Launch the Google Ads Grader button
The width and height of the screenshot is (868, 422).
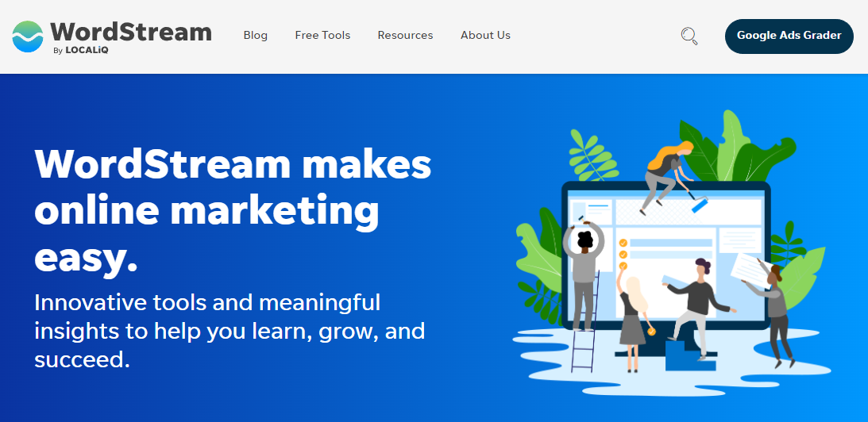(x=789, y=36)
